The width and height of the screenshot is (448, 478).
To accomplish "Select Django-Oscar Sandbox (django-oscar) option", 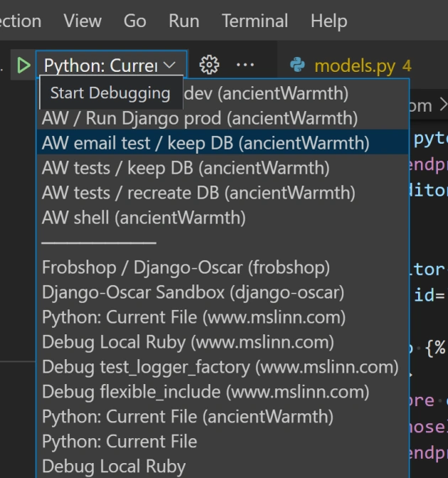I will pos(193,292).
